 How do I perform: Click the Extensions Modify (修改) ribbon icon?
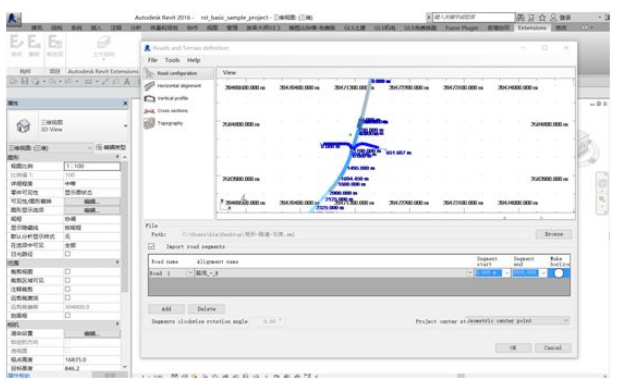tap(16, 42)
